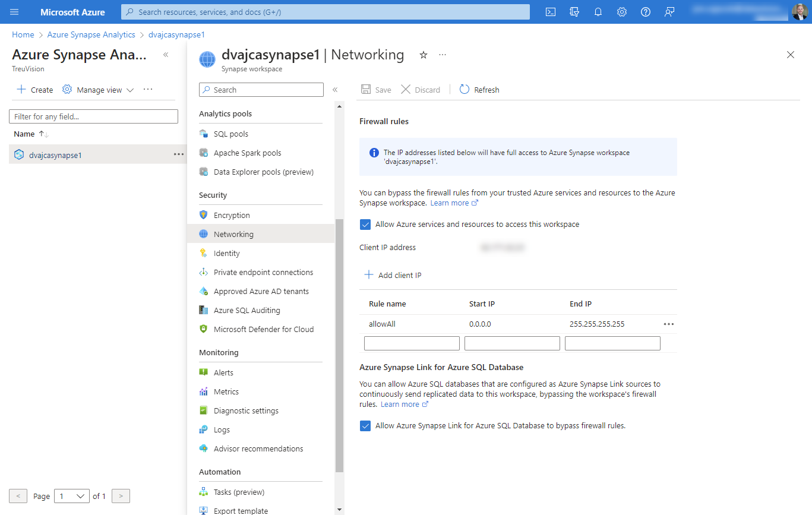
Task: Click the resource menu Search box
Action: [261, 90]
